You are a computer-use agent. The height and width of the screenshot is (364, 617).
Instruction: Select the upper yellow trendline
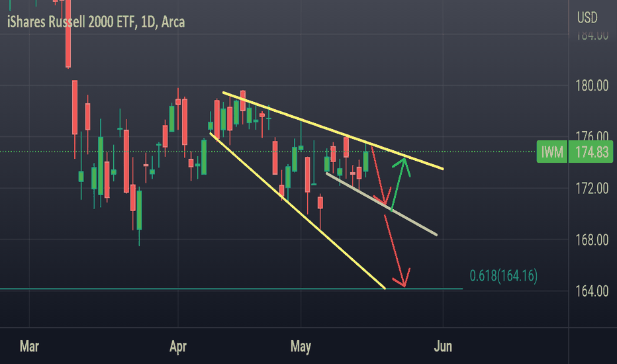point(333,130)
